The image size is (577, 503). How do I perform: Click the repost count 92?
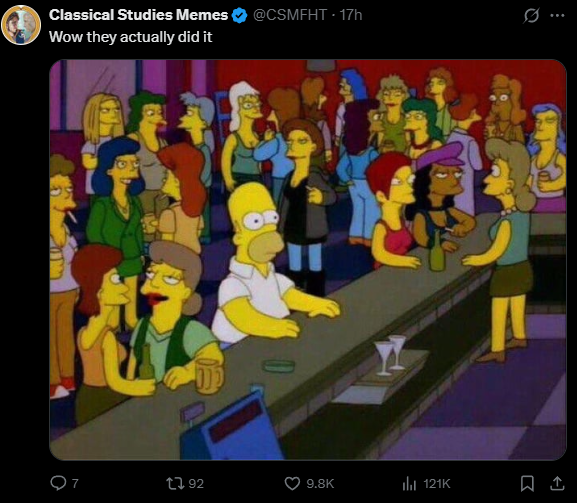pyautogui.click(x=196, y=483)
